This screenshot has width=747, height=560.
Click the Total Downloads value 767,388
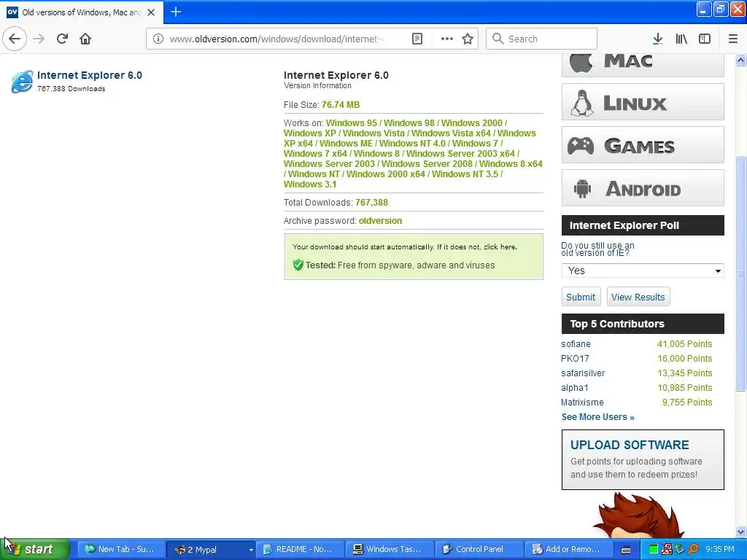coord(371,203)
